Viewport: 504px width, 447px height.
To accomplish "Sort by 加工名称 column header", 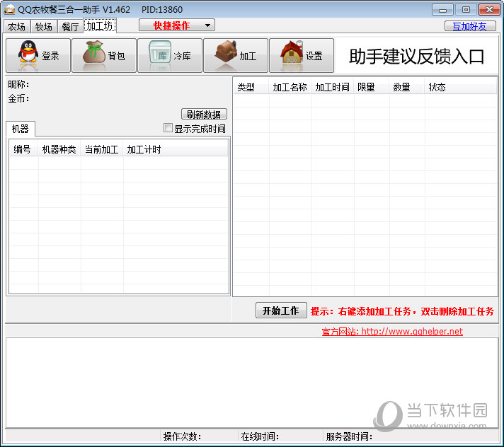I will click(290, 87).
